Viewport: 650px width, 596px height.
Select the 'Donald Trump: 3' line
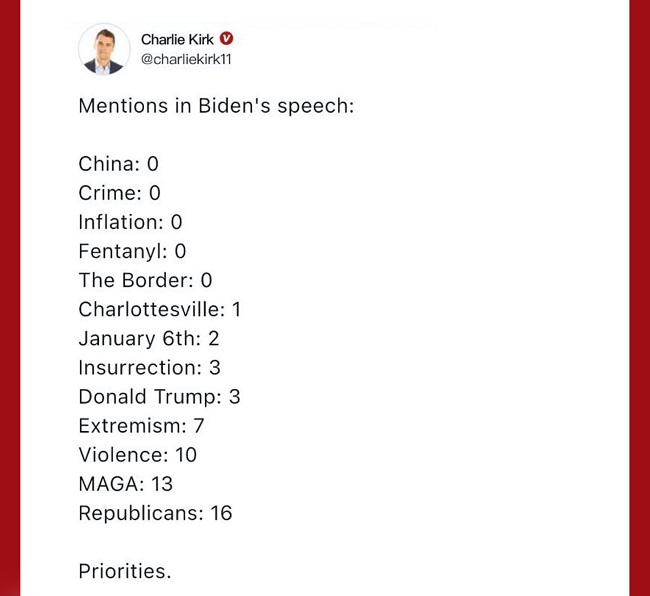tap(160, 397)
